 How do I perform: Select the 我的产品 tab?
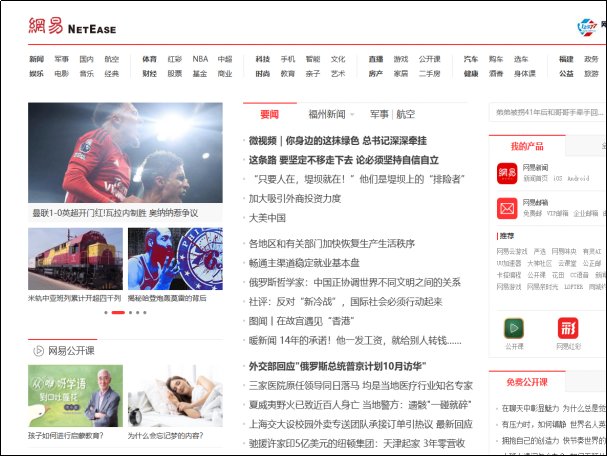527,146
